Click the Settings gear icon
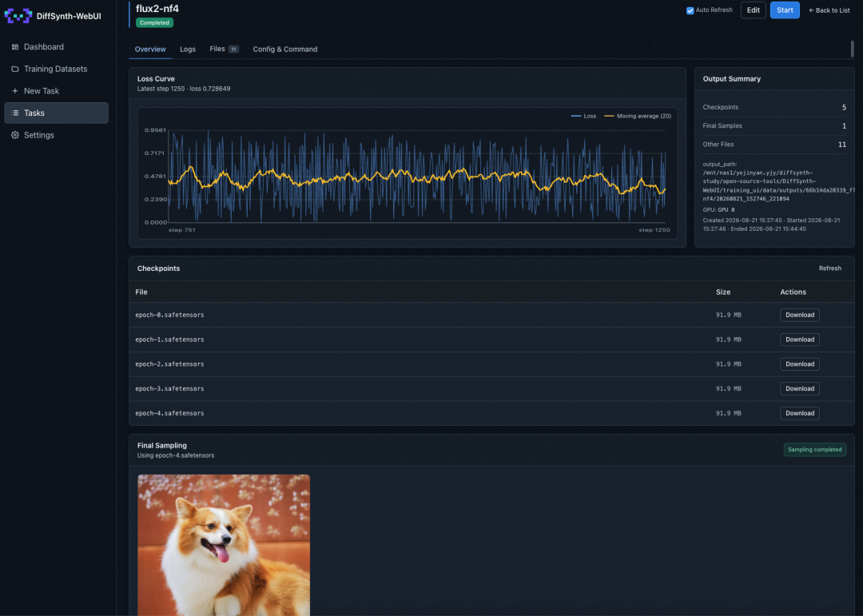 15,135
